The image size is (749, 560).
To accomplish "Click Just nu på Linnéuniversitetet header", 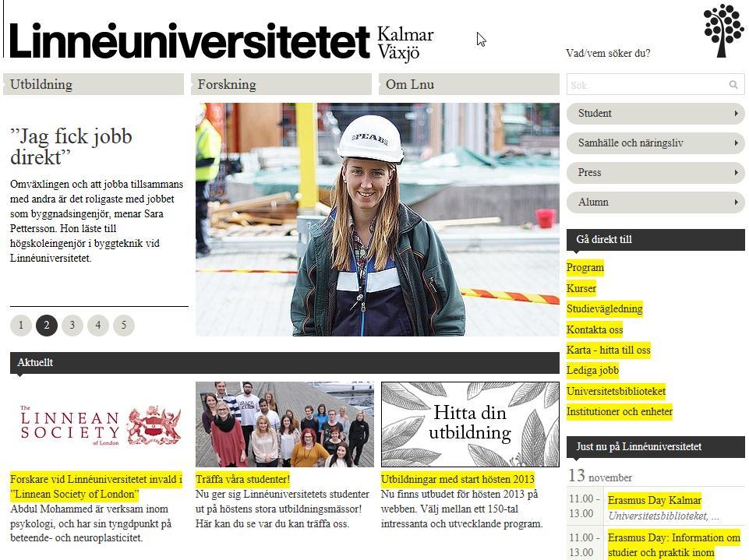I will tap(655, 447).
